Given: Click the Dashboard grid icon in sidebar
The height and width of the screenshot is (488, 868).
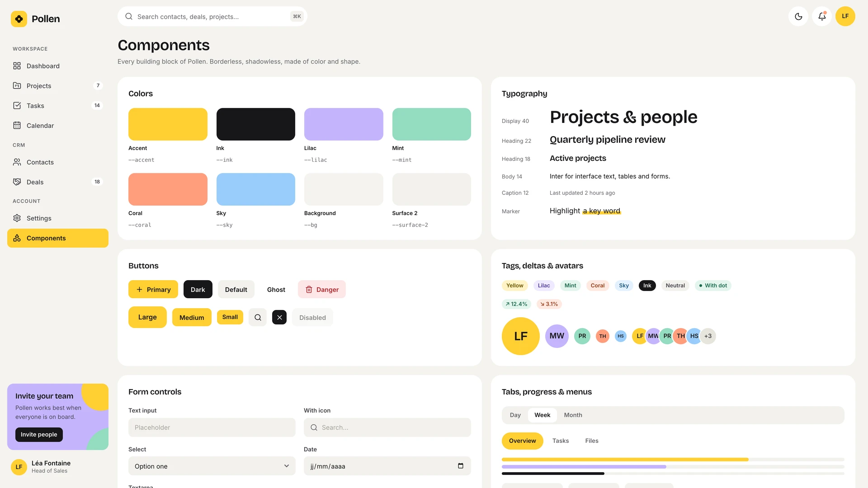Looking at the screenshot, I should point(17,66).
